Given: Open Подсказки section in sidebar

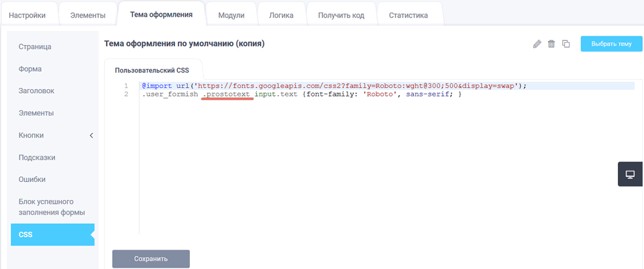Looking at the screenshot, I should coord(37,158).
